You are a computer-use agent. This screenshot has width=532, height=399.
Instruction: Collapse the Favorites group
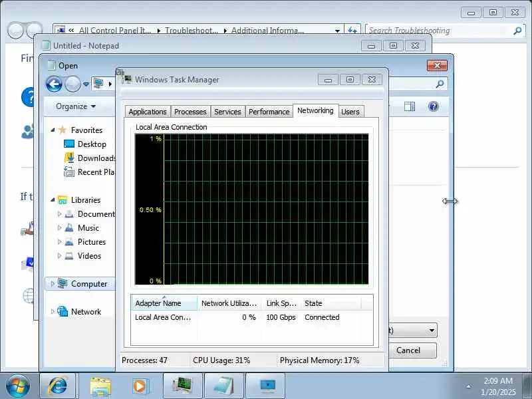53,130
